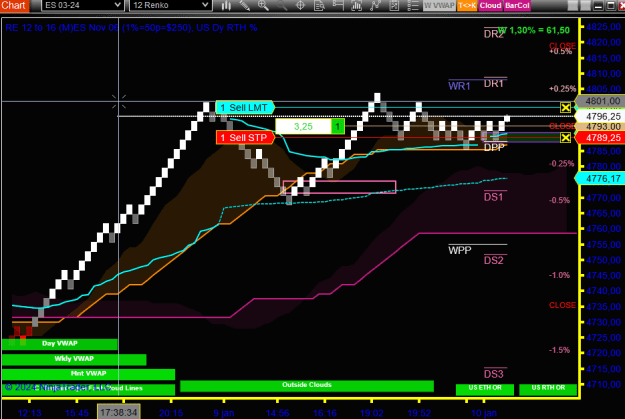The width and height of the screenshot is (625, 419).
Task: Click the Day VWAP green button
Action: 60,344
